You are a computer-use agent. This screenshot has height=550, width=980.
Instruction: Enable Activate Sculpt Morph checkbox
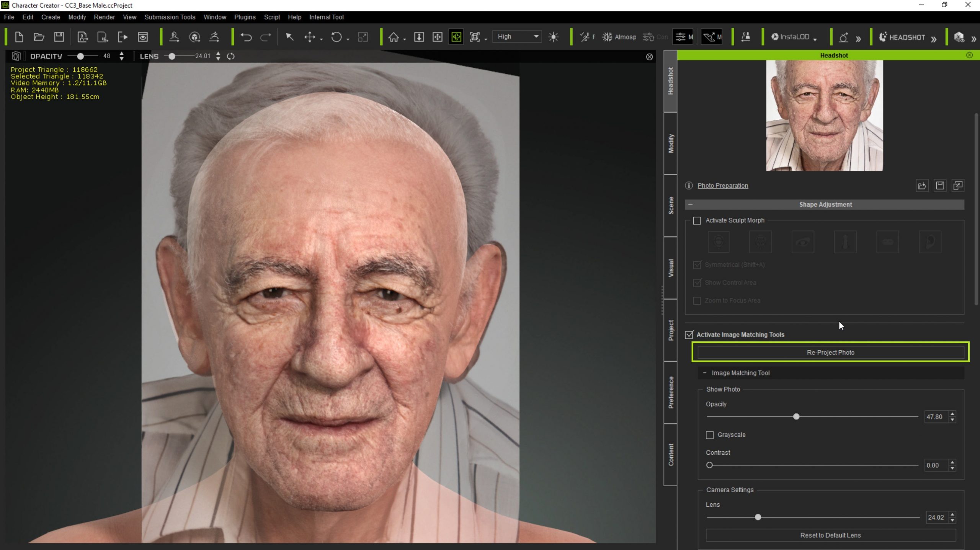click(697, 221)
